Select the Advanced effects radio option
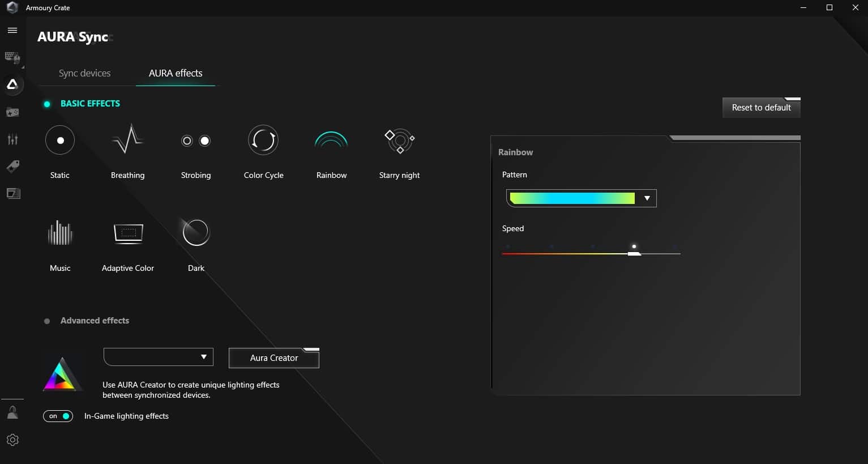The image size is (868, 464). tap(47, 321)
